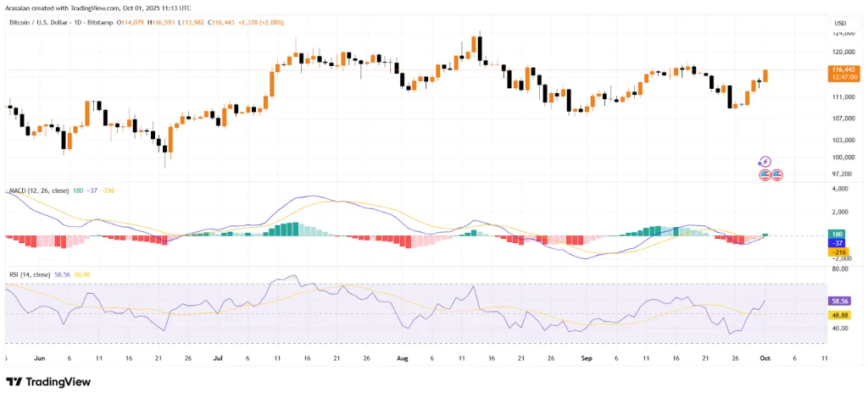Viewport: 868px width, 398px height.
Task: Click the blue -37 MACD value tag
Action: click(x=837, y=242)
